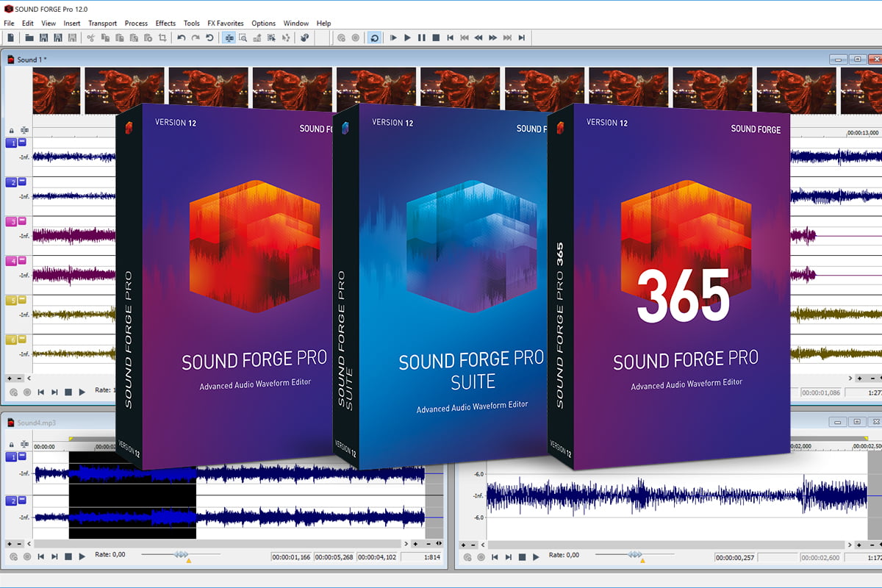Screen dimensions: 882x588
Task: Collapse channel 2 with its minus button in Sound4.mp3
Action: click(22, 501)
